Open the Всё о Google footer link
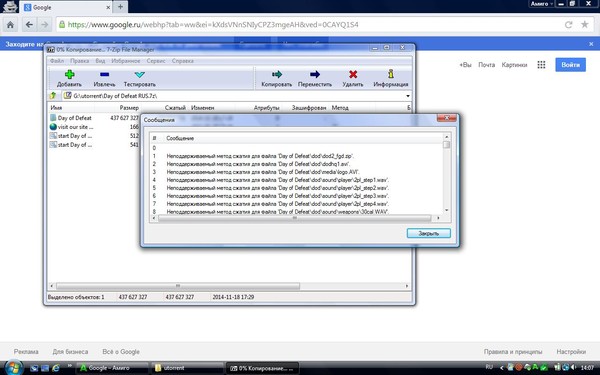The height and width of the screenshot is (375, 600). pos(121,352)
